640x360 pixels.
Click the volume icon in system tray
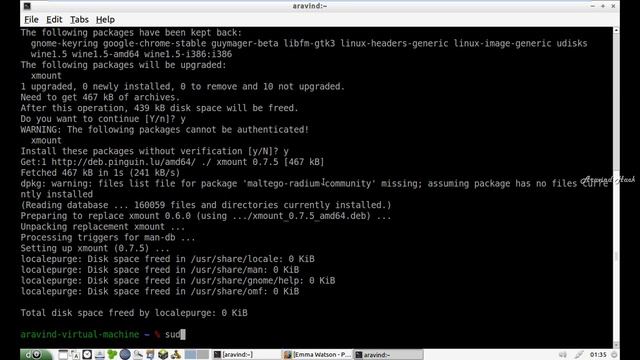563,355
